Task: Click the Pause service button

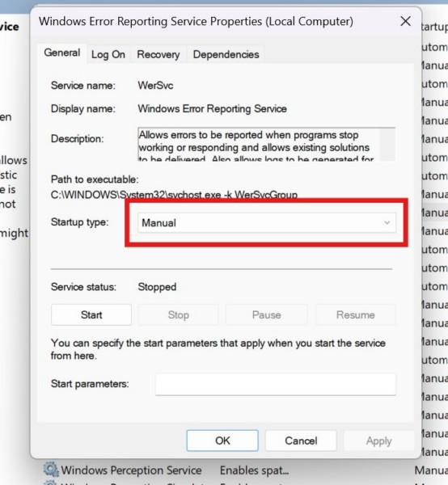Action: [266, 315]
